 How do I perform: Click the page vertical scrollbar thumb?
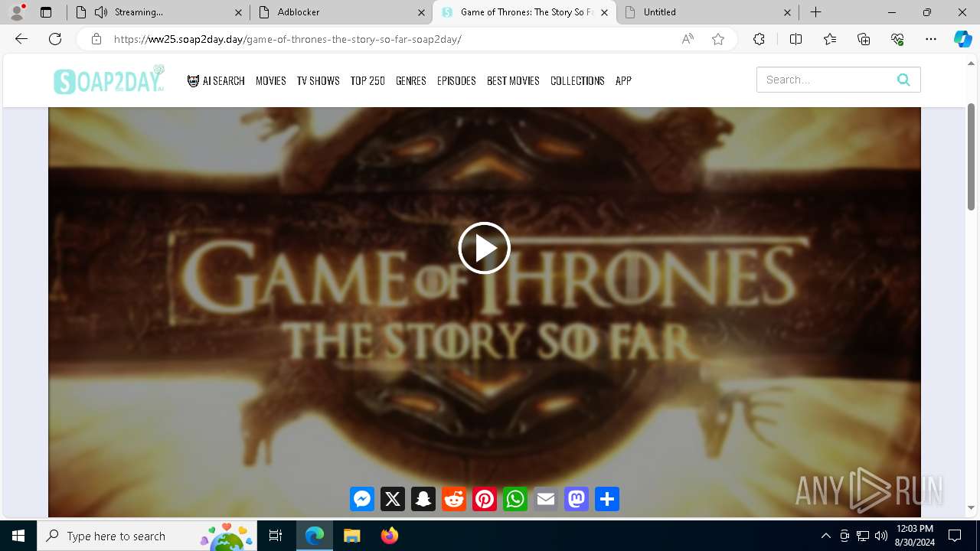[x=971, y=156]
